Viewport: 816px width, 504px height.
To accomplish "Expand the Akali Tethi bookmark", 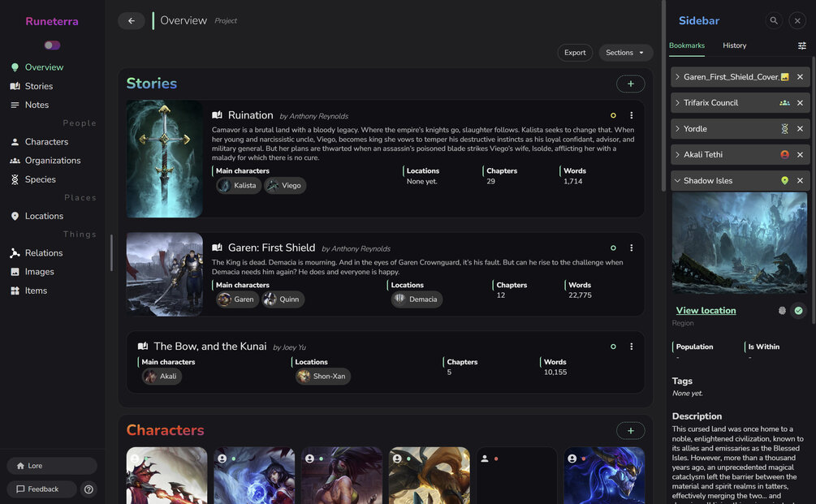I will click(x=677, y=155).
